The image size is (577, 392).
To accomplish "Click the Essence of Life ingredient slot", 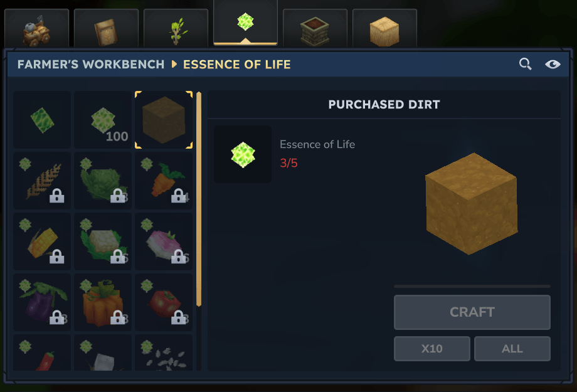I will pos(243,154).
